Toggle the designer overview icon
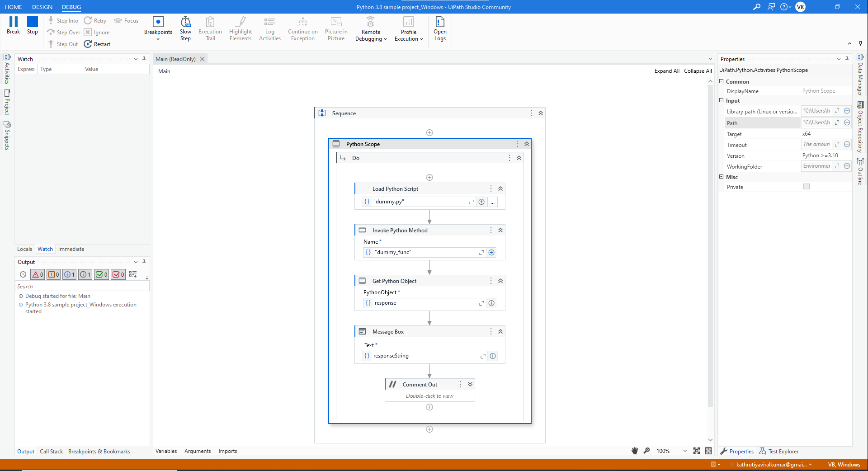The height and width of the screenshot is (471, 868). point(708,451)
